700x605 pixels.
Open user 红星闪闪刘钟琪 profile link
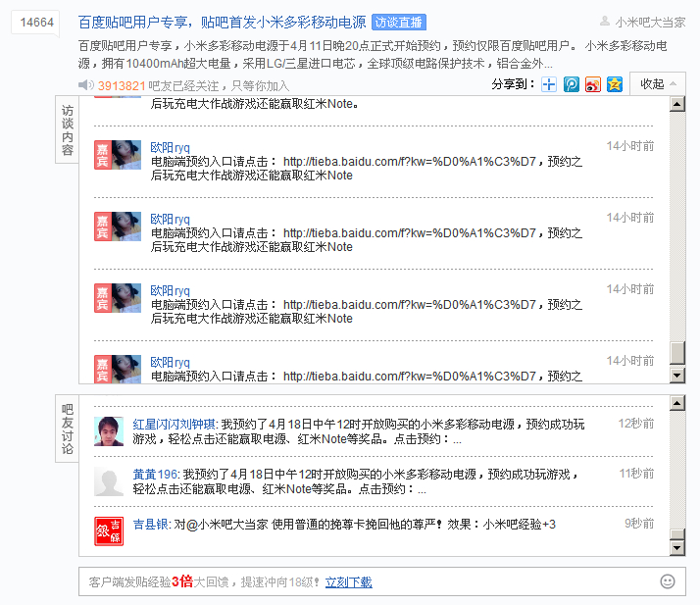click(174, 425)
